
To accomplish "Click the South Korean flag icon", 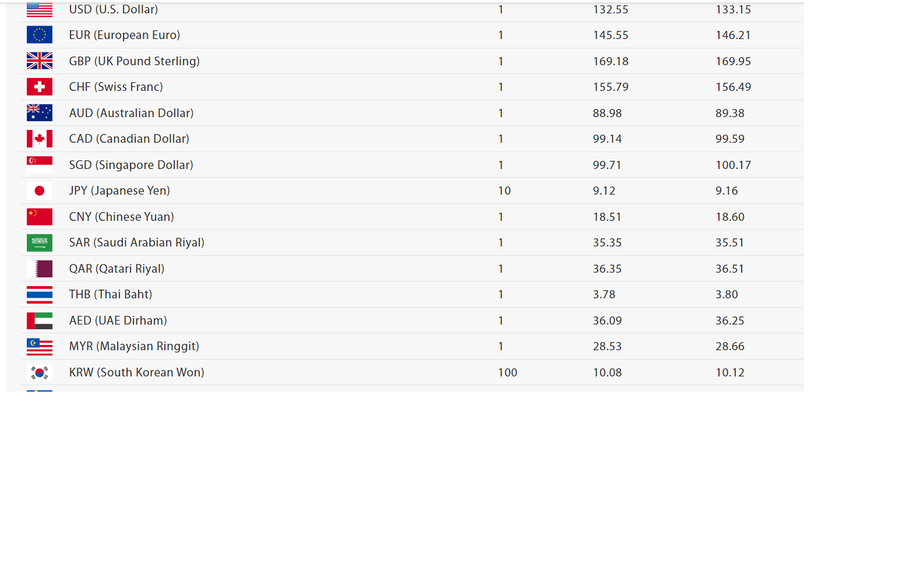I will [x=40, y=372].
